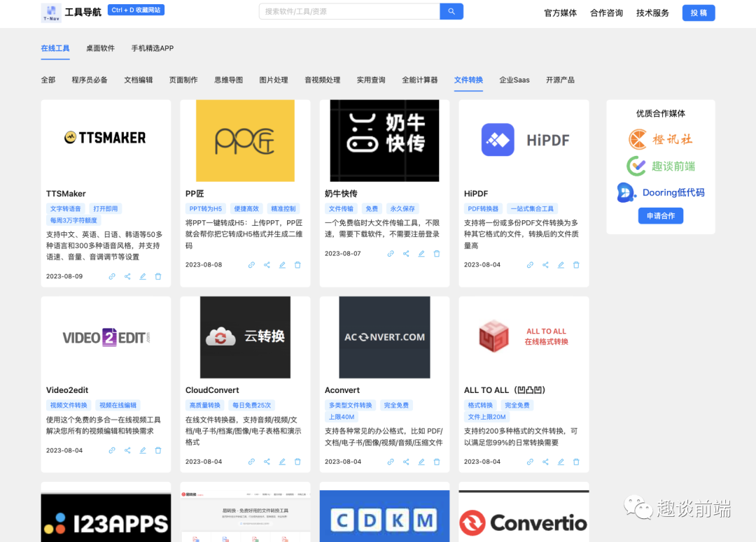
Task: Show the 全能计算器 category
Action: click(419, 80)
